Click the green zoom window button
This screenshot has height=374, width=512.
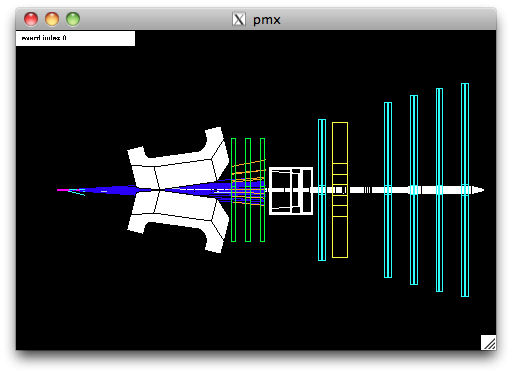pos(73,19)
